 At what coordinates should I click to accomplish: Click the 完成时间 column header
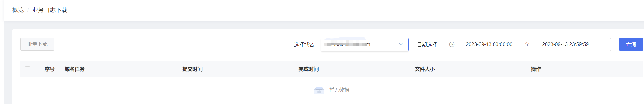point(309,69)
